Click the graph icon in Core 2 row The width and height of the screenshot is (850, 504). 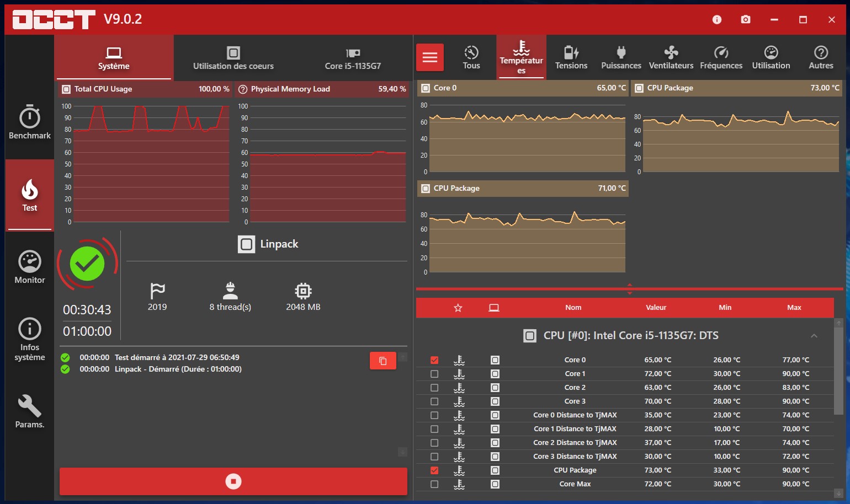(x=495, y=388)
